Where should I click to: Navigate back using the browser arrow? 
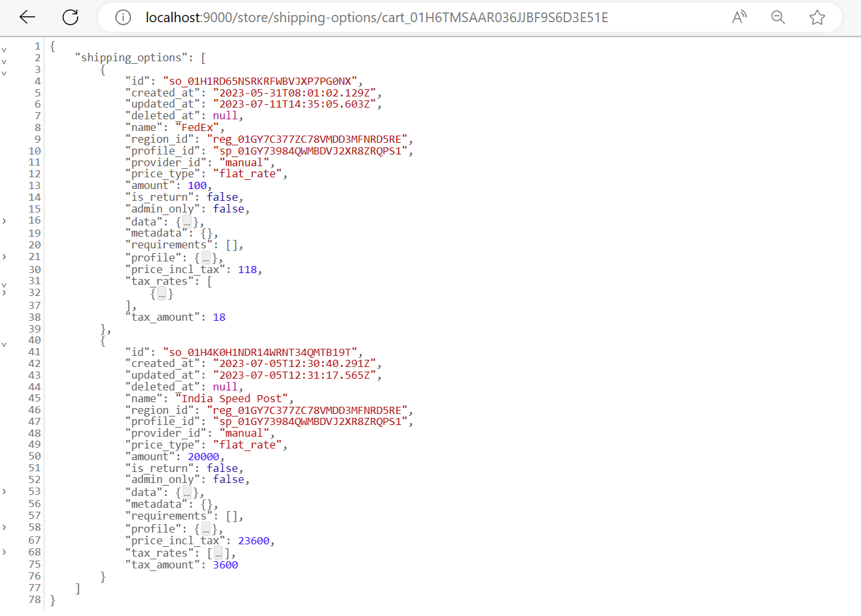pos(27,17)
